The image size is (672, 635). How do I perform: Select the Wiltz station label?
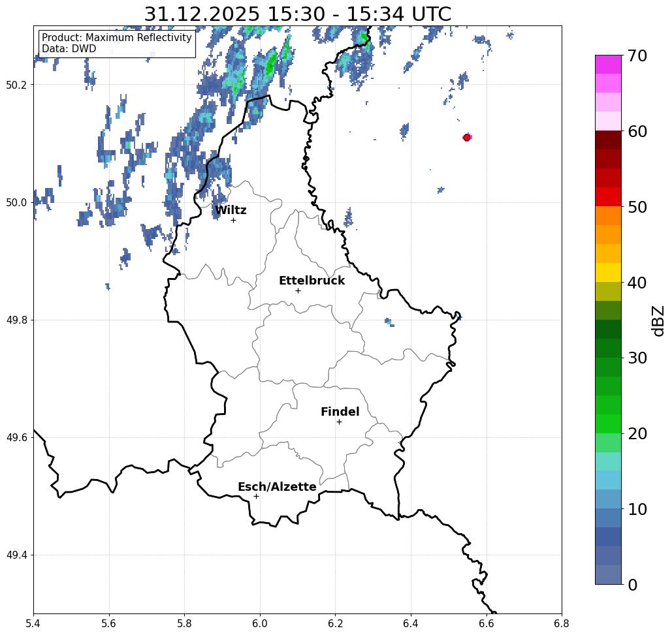click(x=231, y=210)
